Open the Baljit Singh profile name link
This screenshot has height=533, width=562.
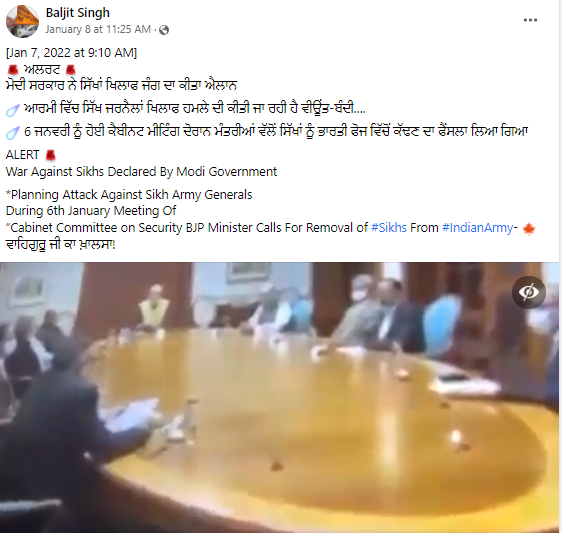pyautogui.click(x=78, y=13)
